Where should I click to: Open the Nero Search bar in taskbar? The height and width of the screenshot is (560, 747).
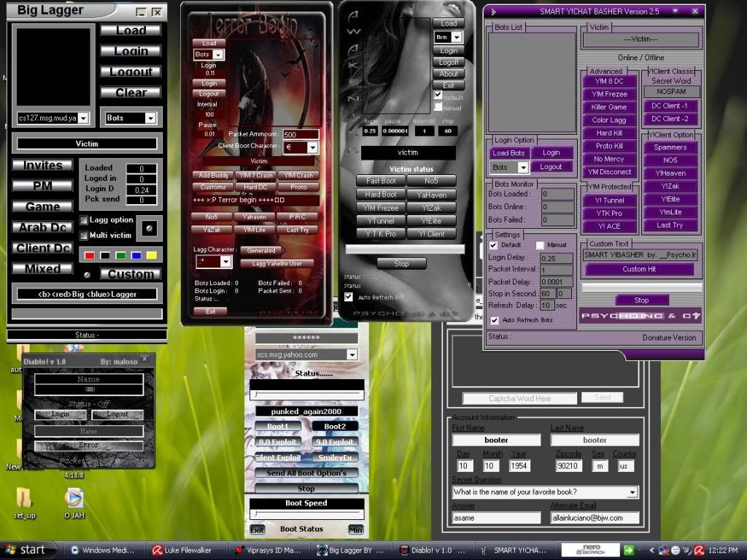[589, 550]
